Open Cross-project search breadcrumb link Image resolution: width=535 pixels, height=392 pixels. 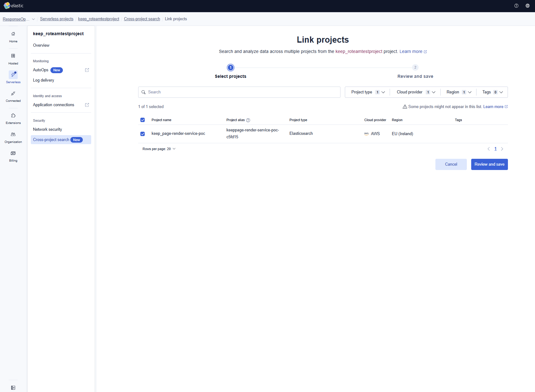pos(142,19)
